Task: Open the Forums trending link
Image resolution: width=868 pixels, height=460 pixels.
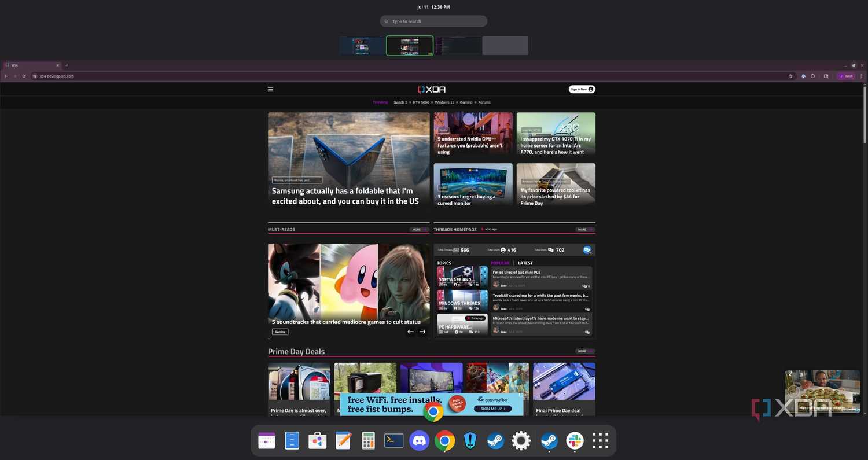Action: click(x=484, y=102)
